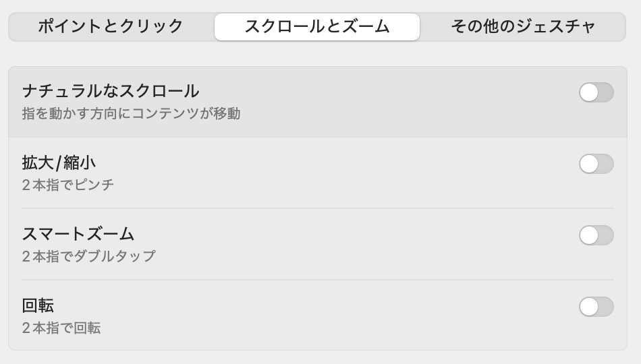
Task: Click the 2本指で回転 description text
Action: coord(61,328)
